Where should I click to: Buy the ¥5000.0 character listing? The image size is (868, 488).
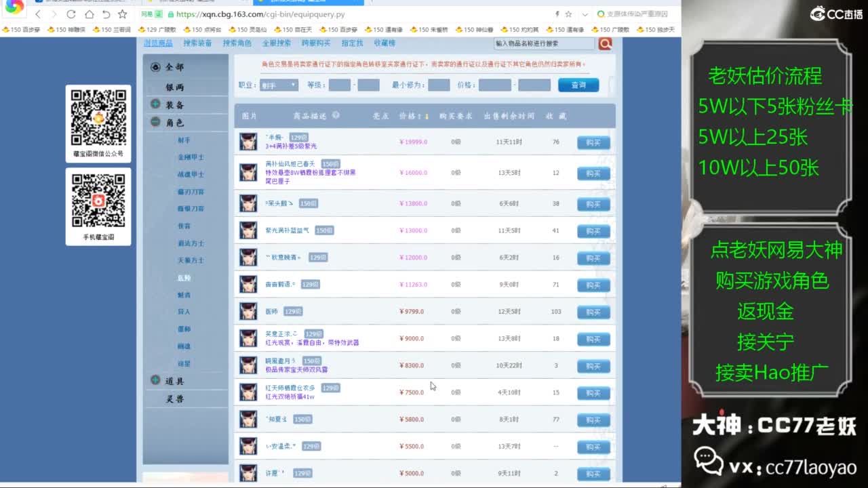click(x=593, y=474)
